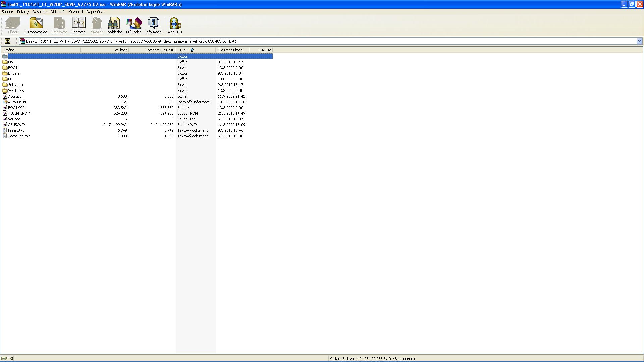
Task: Select the Autorun.inf file icon
Action: point(5,102)
